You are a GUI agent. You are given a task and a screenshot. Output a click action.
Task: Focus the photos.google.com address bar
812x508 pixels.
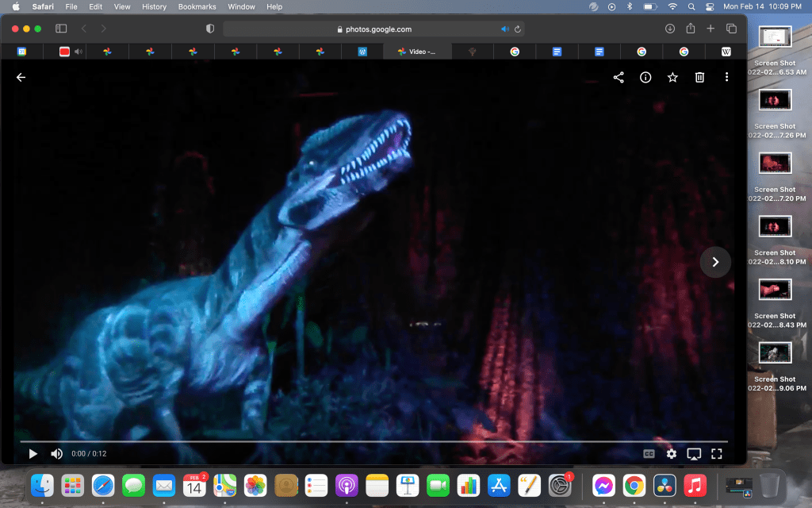tap(374, 29)
